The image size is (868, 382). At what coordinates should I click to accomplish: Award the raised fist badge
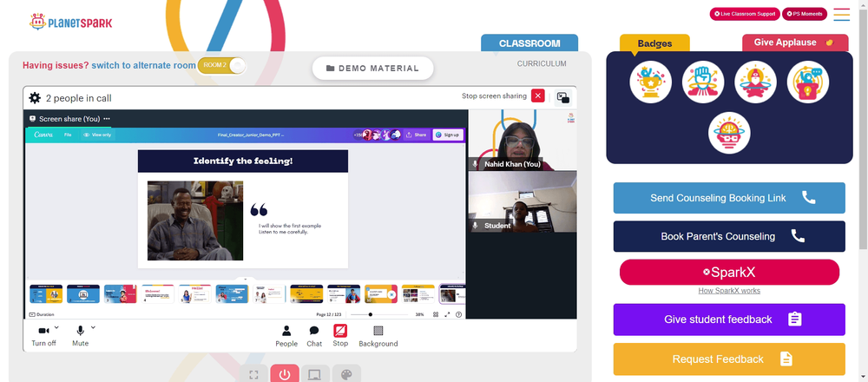[703, 82]
